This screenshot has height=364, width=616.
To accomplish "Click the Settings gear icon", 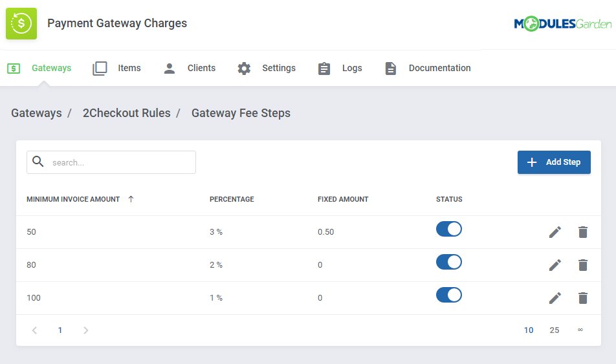I will tap(244, 69).
